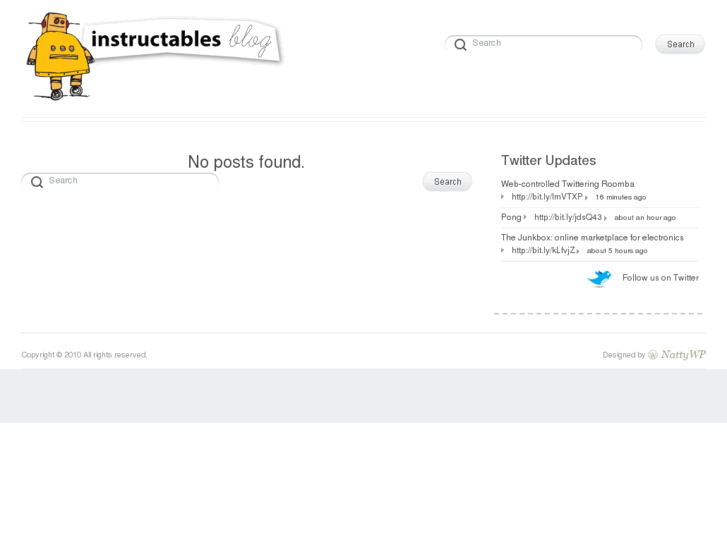
Task: Open the http://bit.ly/lmVTXP link
Action: click(546, 197)
